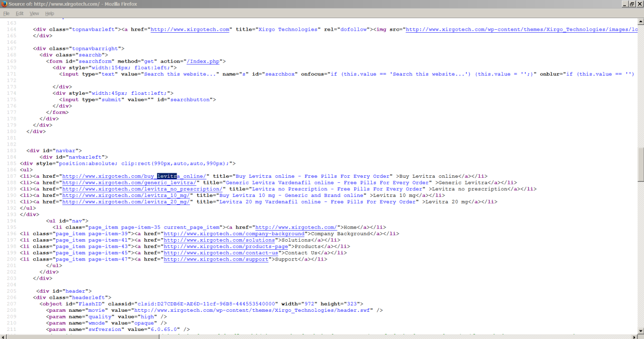Click the contact-us href link
The image size is (644, 339).
tap(221, 253)
